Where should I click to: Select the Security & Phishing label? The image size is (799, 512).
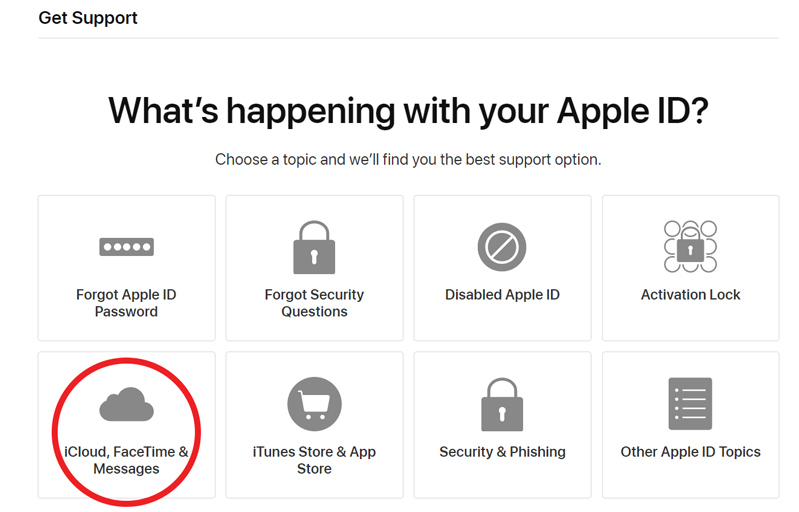[x=502, y=452]
